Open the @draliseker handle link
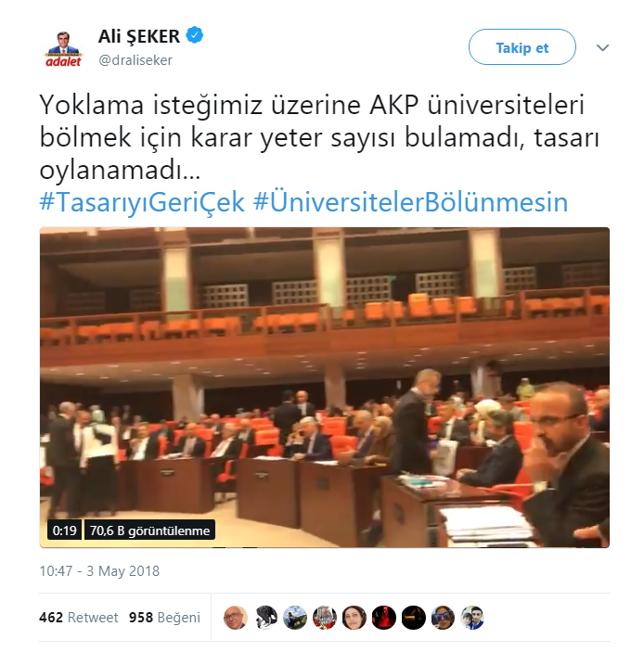This screenshot has width=644, height=652. click(x=135, y=60)
